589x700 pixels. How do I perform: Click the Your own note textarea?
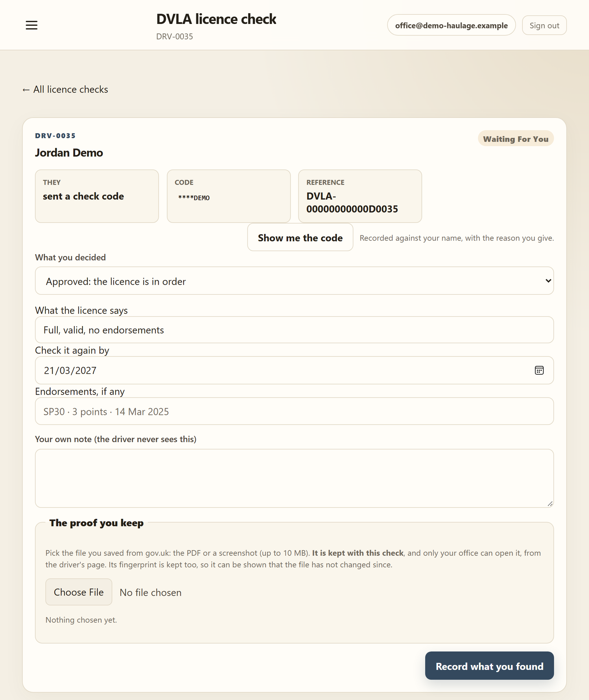pyautogui.click(x=294, y=478)
